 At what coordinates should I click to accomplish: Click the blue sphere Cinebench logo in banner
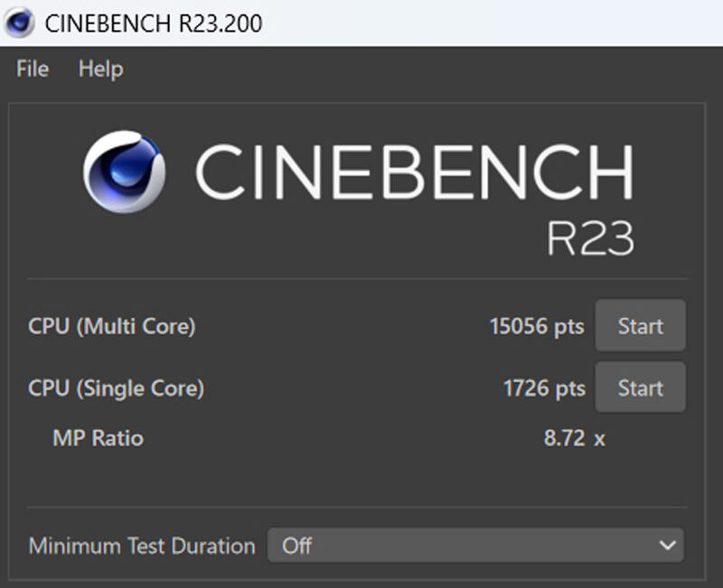point(125,172)
